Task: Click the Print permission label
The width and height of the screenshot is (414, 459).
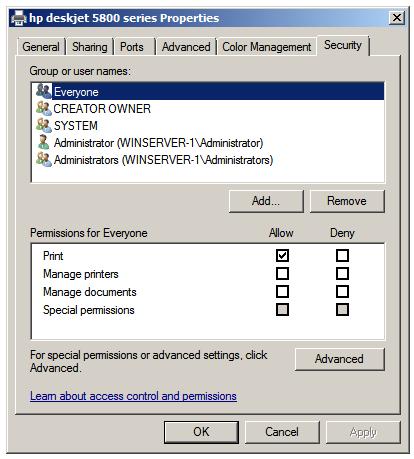Action: [x=53, y=256]
